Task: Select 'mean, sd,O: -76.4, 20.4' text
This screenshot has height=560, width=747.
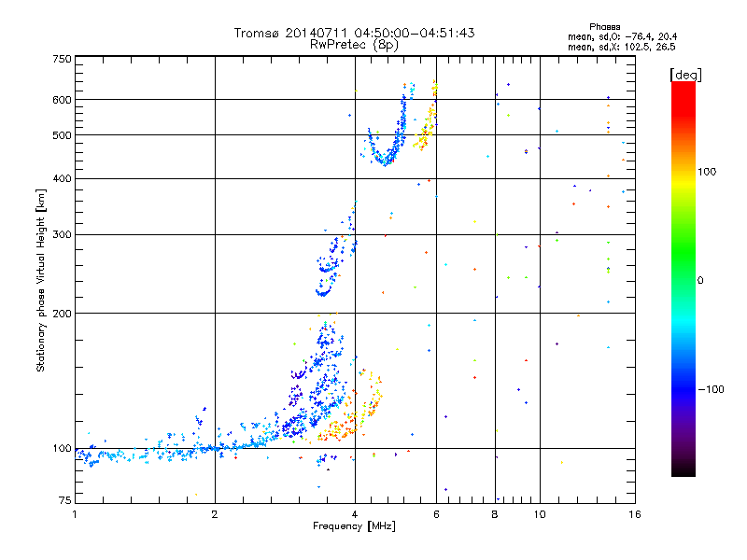Action: click(x=622, y=36)
